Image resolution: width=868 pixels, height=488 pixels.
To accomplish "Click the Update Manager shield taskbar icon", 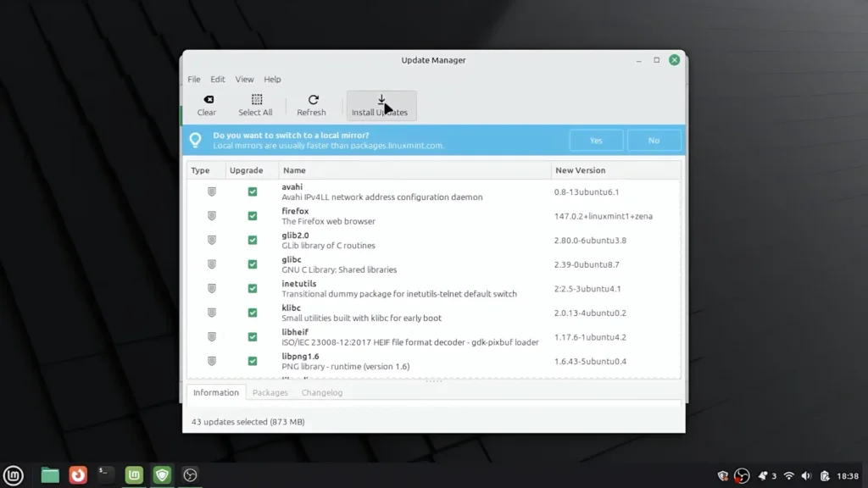I will click(x=162, y=475).
